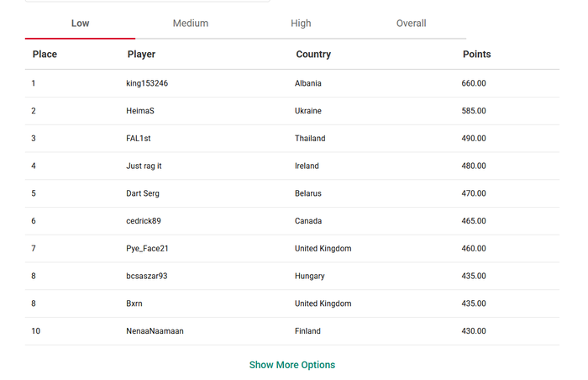
Task: Click the Place column header
Action: (x=45, y=55)
